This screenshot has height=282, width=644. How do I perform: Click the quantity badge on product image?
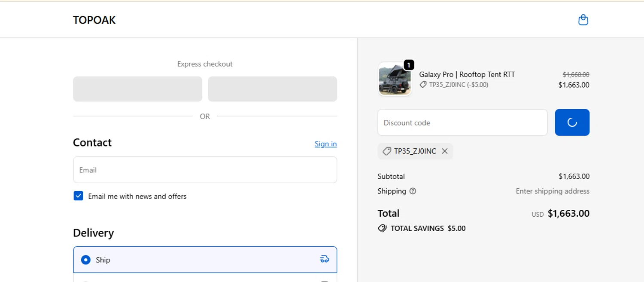(409, 65)
